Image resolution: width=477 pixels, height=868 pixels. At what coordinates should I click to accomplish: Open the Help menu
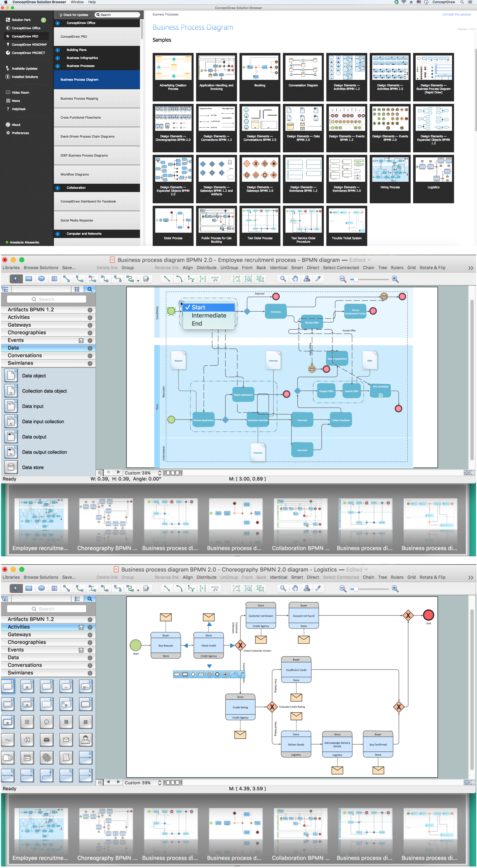[92, 2]
